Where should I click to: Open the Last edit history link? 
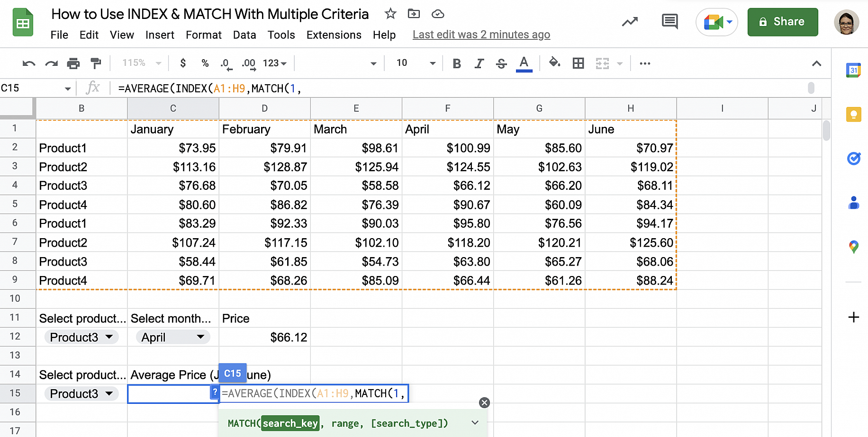pyautogui.click(x=481, y=35)
